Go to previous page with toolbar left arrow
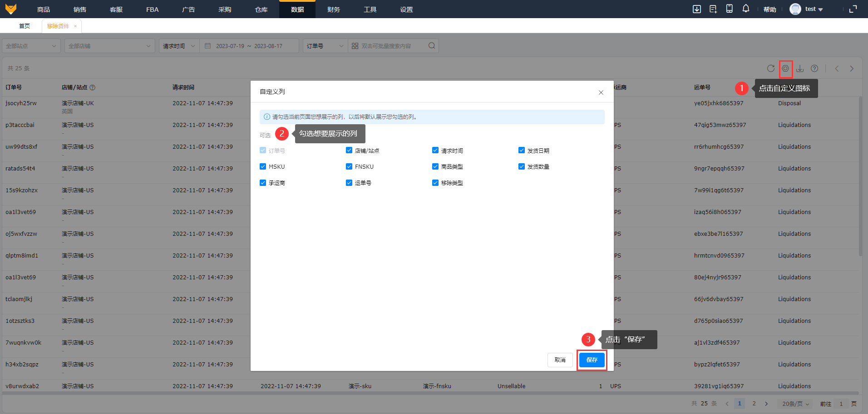868x414 pixels. pos(837,68)
